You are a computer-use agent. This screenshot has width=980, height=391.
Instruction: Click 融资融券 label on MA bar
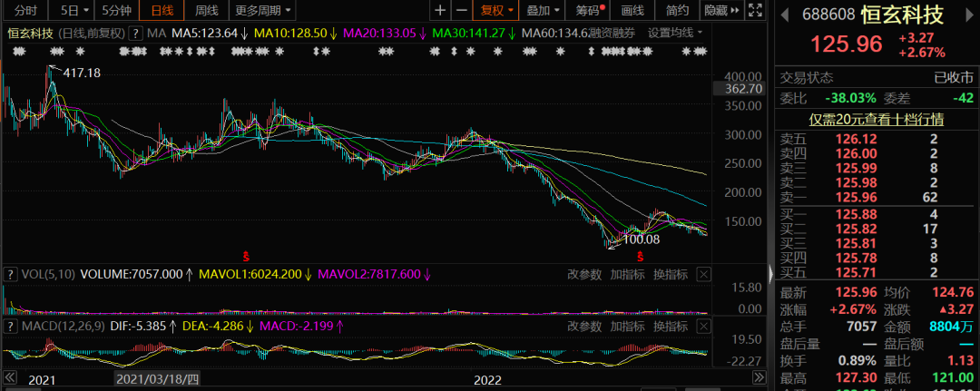[613, 33]
